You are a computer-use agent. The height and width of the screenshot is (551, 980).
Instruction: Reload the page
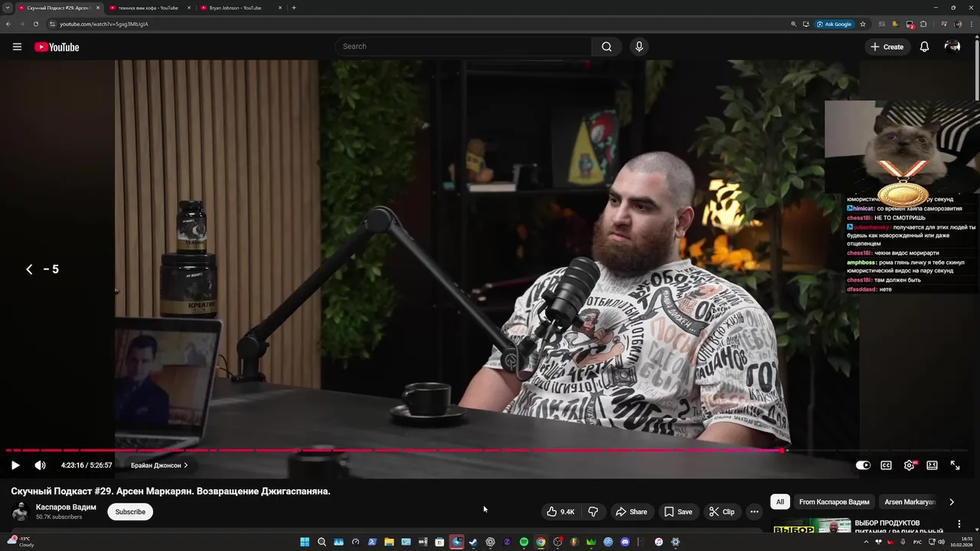pyautogui.click(x=35, y=24)
